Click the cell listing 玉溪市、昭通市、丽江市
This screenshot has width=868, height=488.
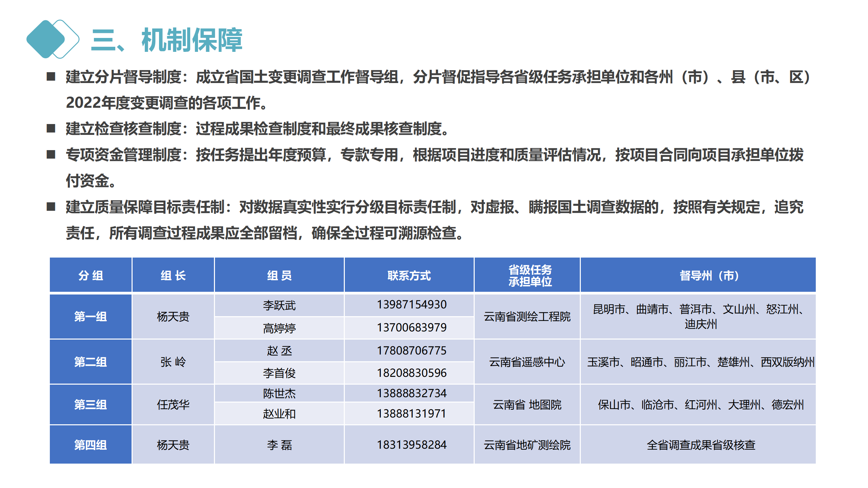698,362
